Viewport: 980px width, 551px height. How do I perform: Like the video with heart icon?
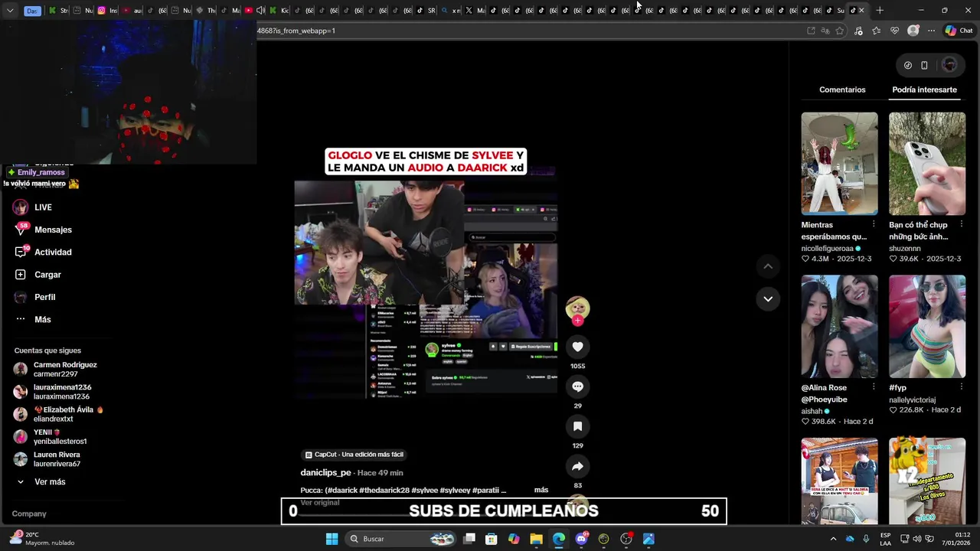577,347
